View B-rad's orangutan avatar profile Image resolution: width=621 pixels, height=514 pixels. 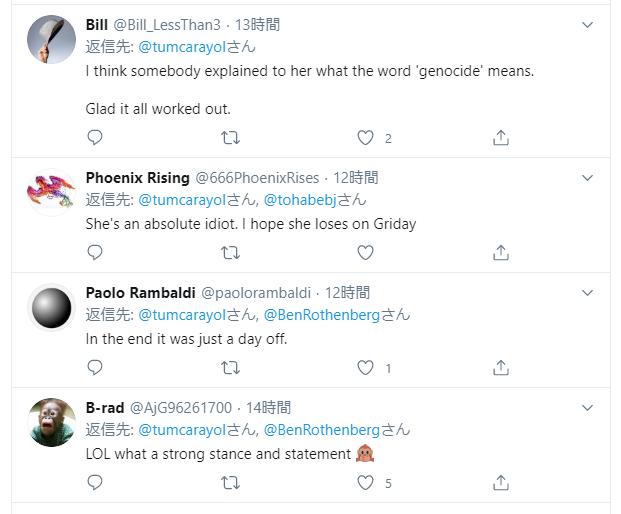coord(51,425)
